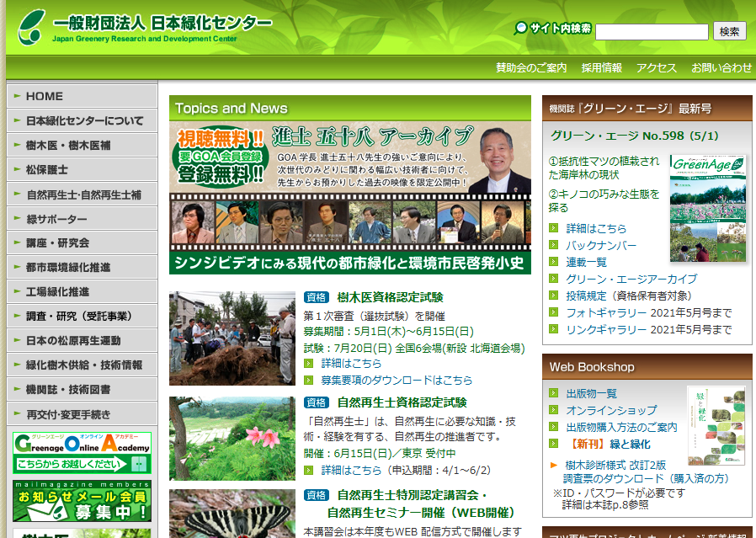
Task: Open 詳細はこちら in the グリーン・エージ panel
Action: click(596, 228)
